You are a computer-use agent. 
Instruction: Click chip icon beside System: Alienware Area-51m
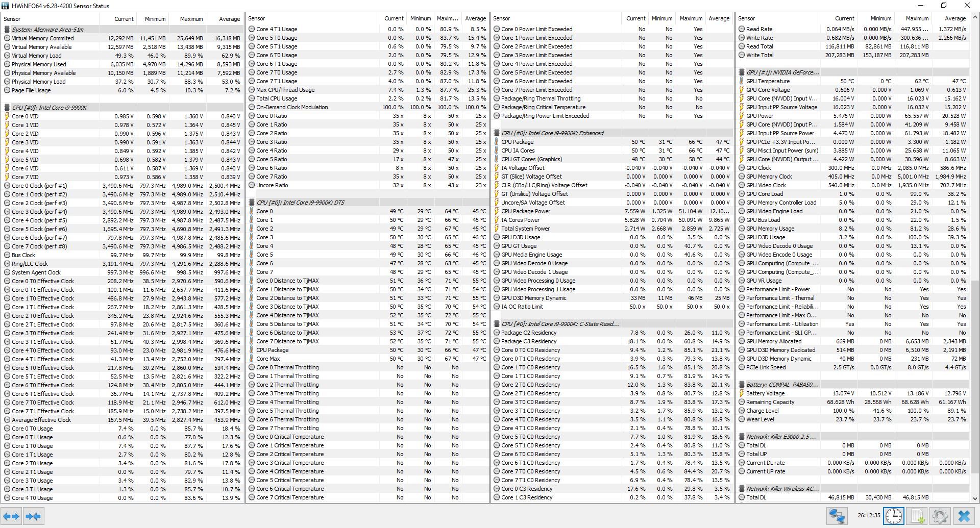(7, 30)
